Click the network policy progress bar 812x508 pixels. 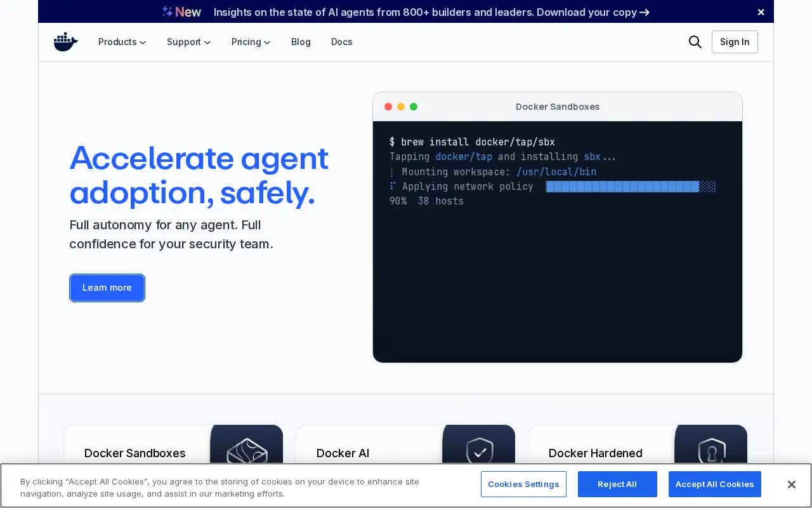(631, 187)
